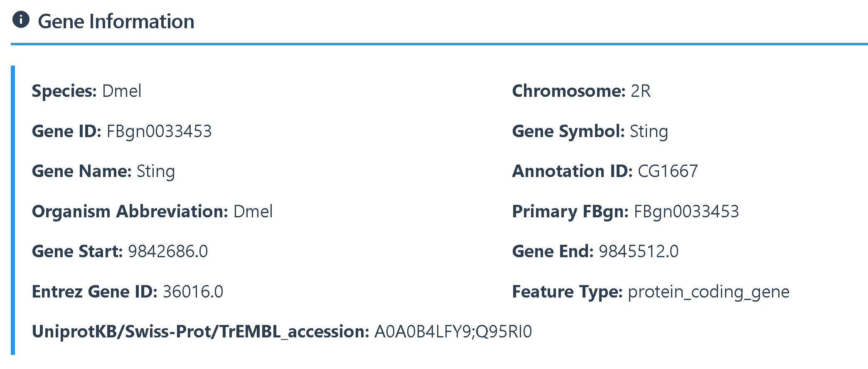
Task: Click the Chromosome value 2R
Action: [640, 91]
